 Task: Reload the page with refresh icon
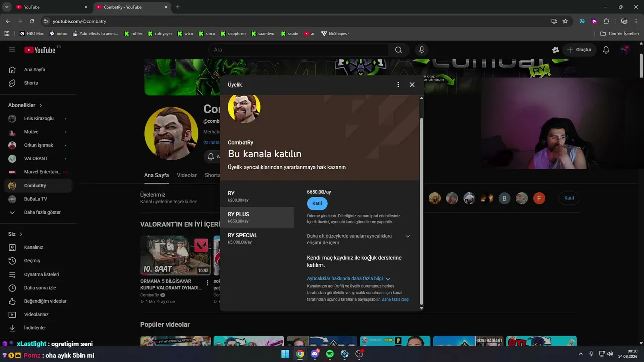32,21
